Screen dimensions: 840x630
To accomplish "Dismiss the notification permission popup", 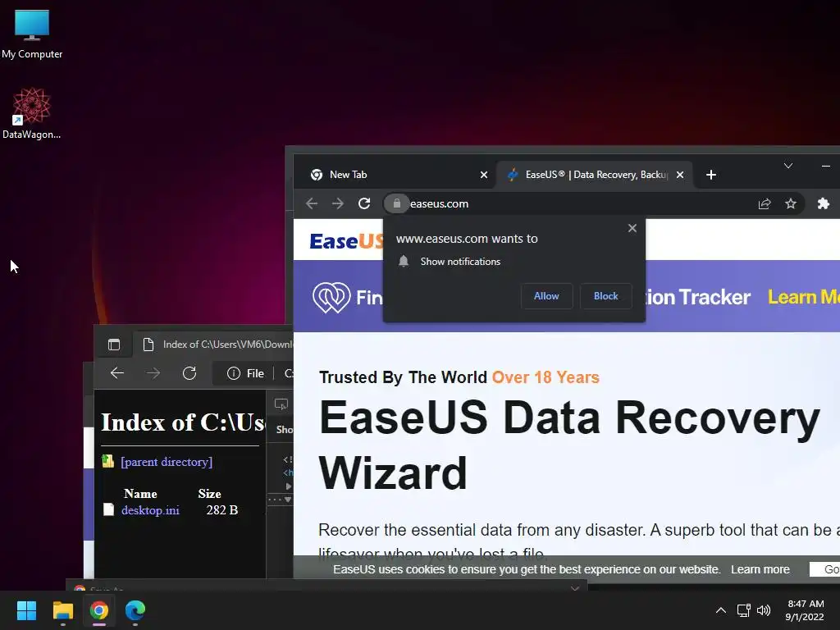I will tap(632, 228).
